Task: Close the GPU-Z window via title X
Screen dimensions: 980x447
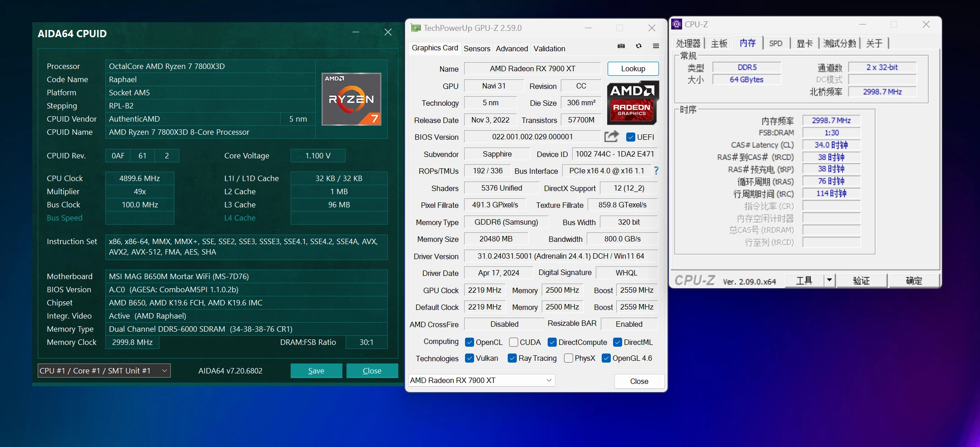Action: pyautogui.click(x=652, y=28)
